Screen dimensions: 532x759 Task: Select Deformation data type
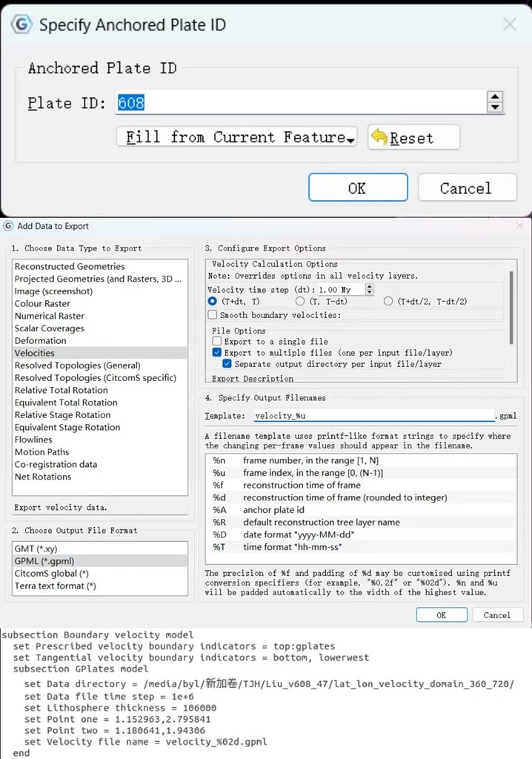100,340
